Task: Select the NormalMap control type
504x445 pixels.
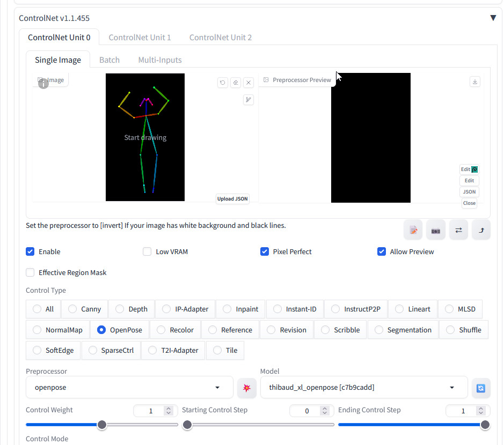Action: [x=58, y=330]
